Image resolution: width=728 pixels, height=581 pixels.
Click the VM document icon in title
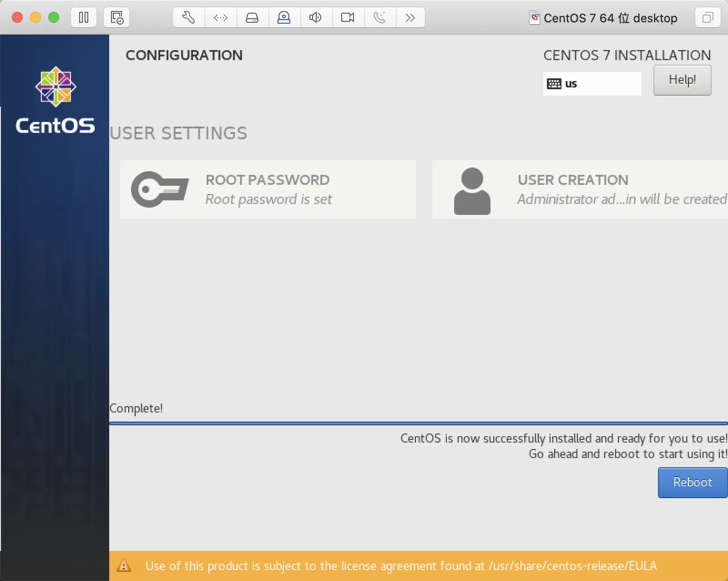535,18
